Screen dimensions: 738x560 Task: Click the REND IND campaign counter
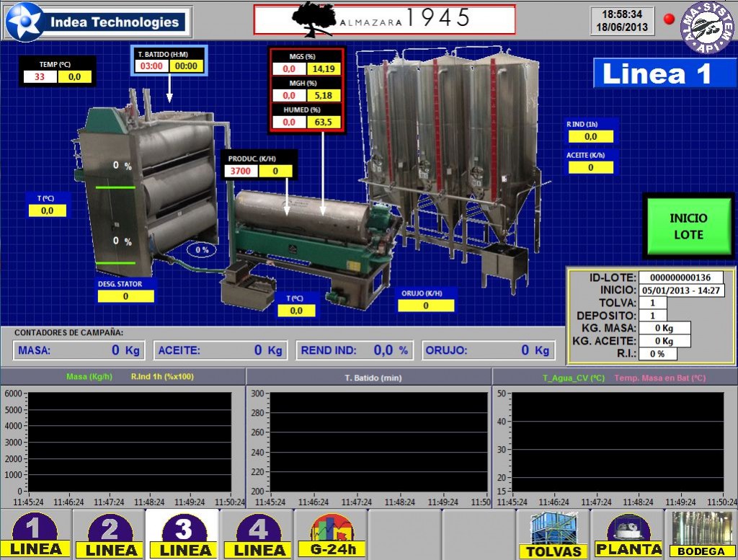tap(355, 350)
